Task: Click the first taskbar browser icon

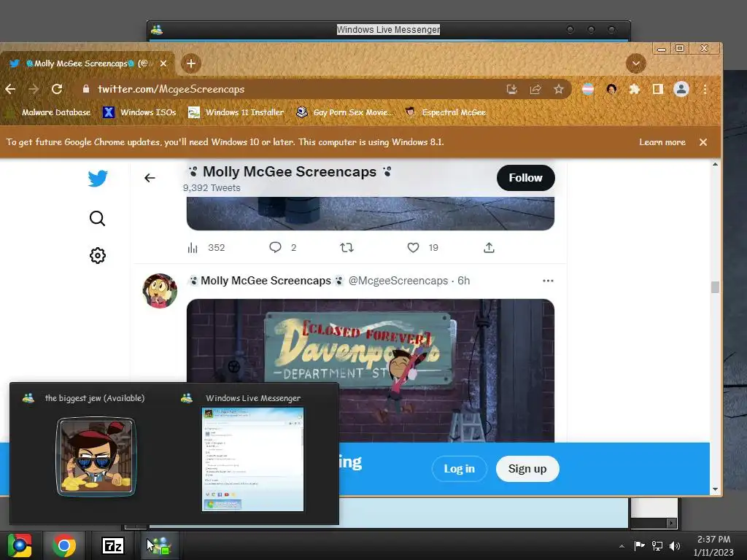Action: click(x=20, y=545)
